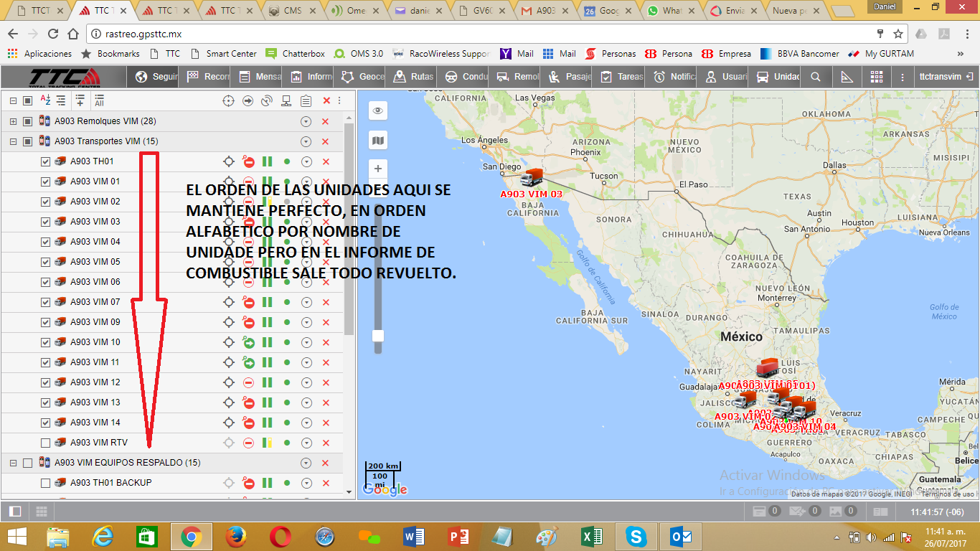Open the Rutas menu item

(x=415, y=77)
